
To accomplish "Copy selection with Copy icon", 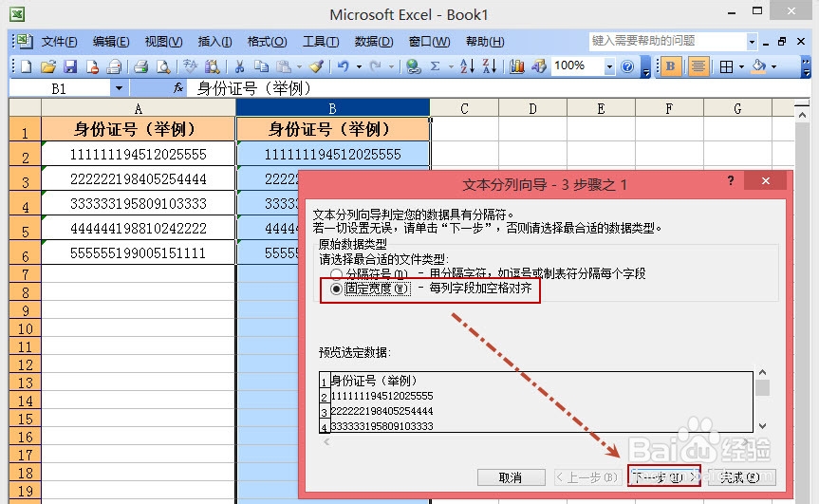I will point(261,66).
